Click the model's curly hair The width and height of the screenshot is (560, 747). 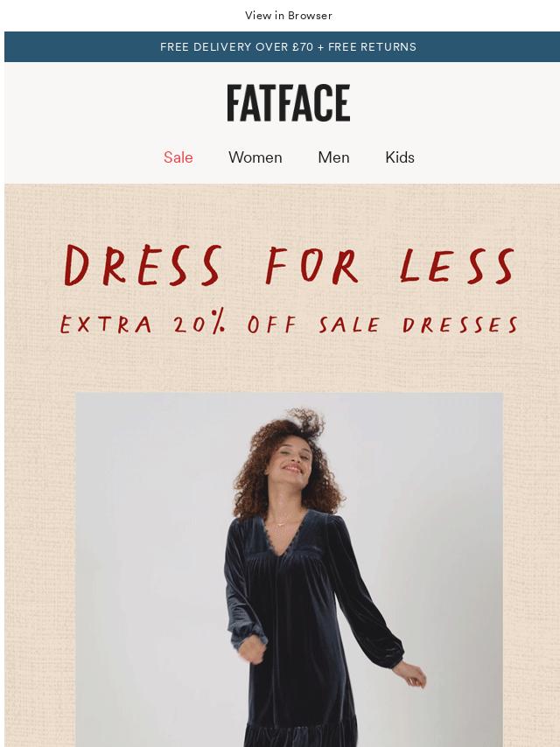[x=290, y=457]
